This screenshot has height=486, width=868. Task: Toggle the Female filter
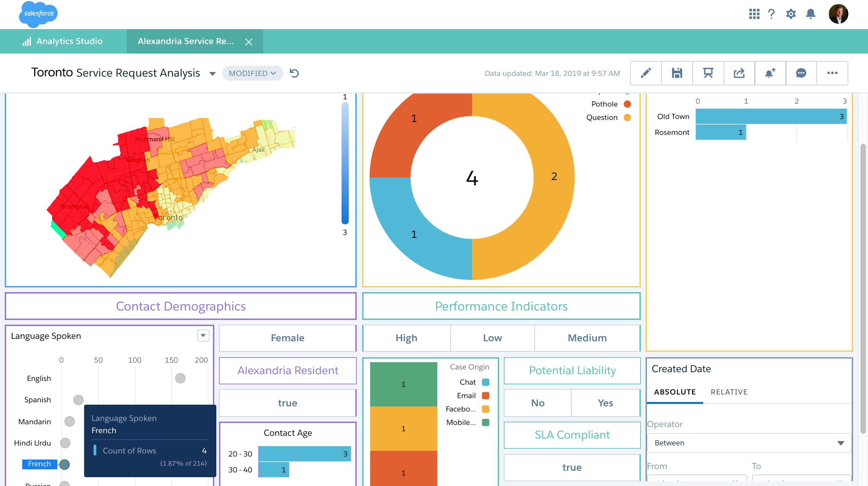[288, 338]
